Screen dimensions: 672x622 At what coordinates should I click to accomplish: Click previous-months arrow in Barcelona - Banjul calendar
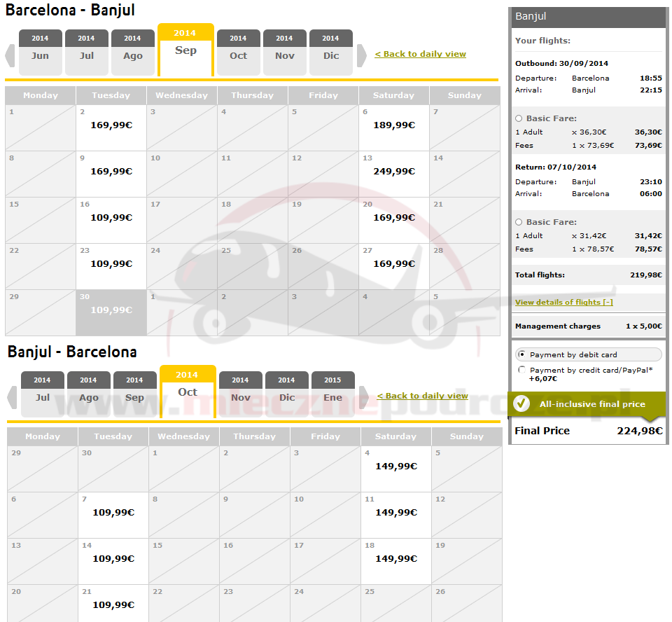[10, 55]
